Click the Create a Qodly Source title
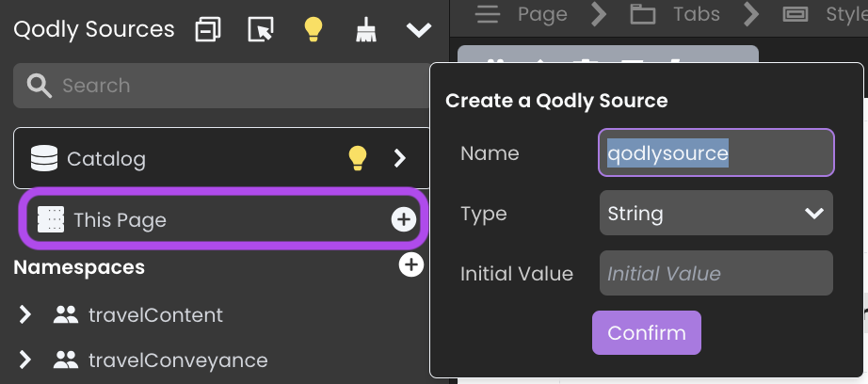Image resolution: width=868 pixels, height=384 pixels. pyautogui.click(x=556, y=101)
